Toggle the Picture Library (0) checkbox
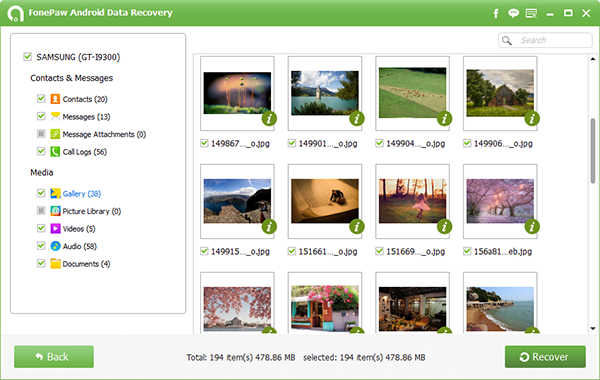Screen dimensions: 600x380 click(x=41, y=210)
